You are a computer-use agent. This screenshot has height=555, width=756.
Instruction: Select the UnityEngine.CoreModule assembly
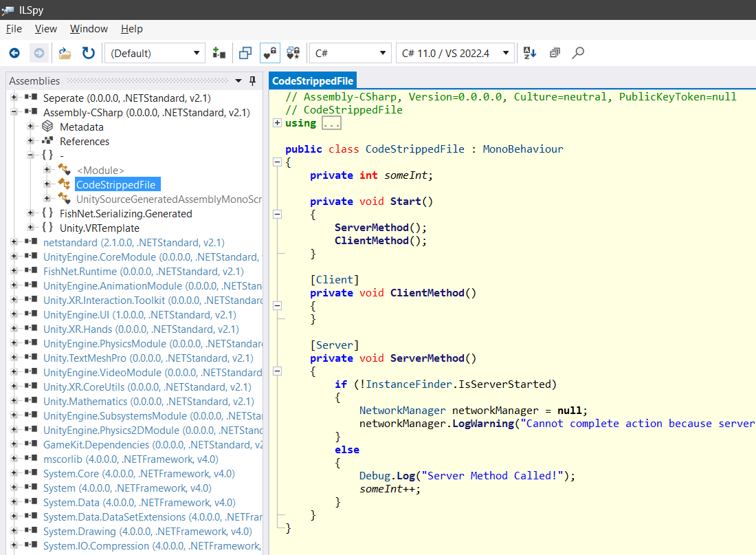click(100, 257)
